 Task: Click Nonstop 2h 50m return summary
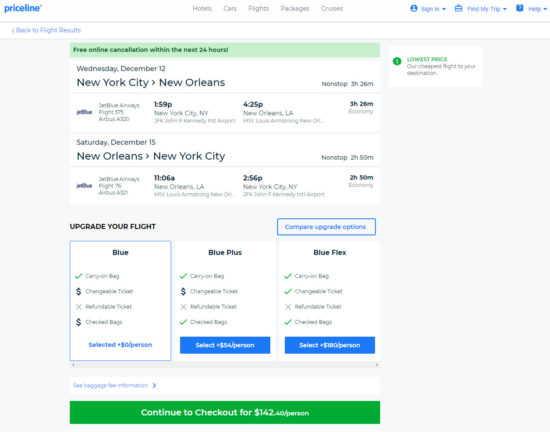[347, 157]
